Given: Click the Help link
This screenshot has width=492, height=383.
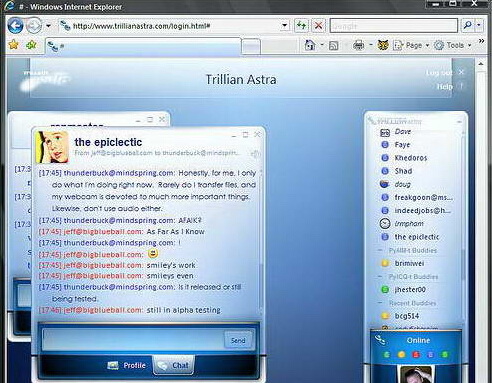Looking at the screenshot, I should (445, 86).
